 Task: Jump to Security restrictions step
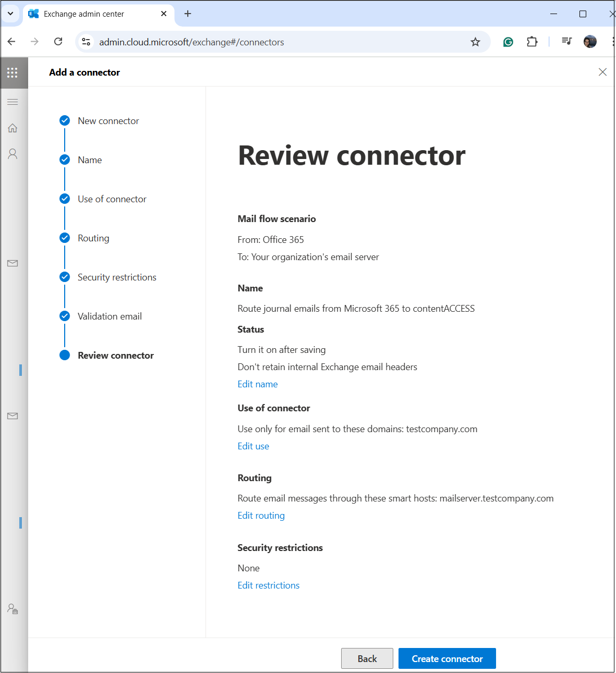tap(117, 277)
